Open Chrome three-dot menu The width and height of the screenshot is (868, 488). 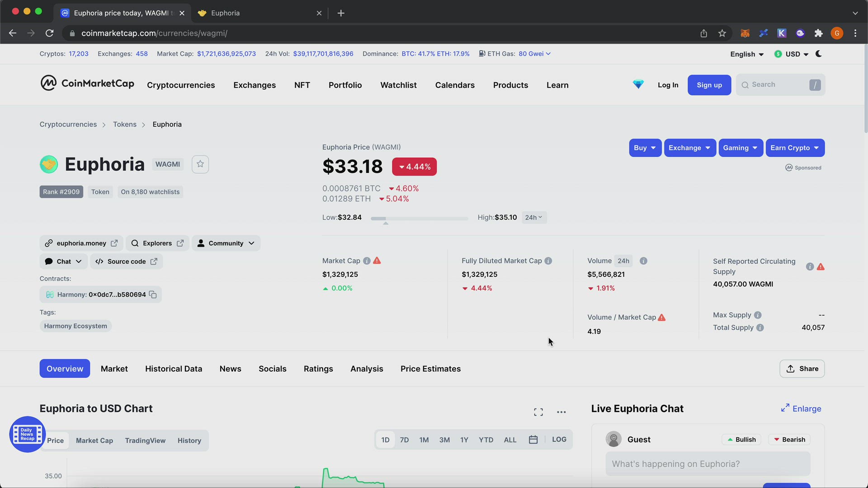[855, 33]
